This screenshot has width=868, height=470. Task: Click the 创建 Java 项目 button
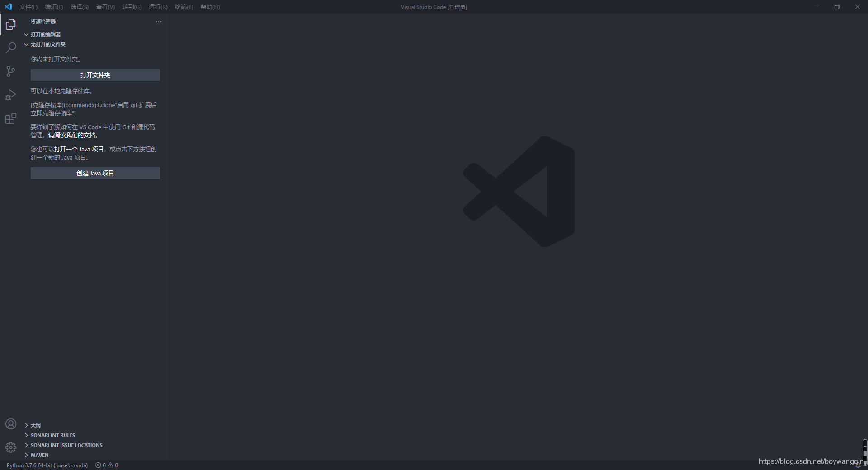[x=95, y=173]
